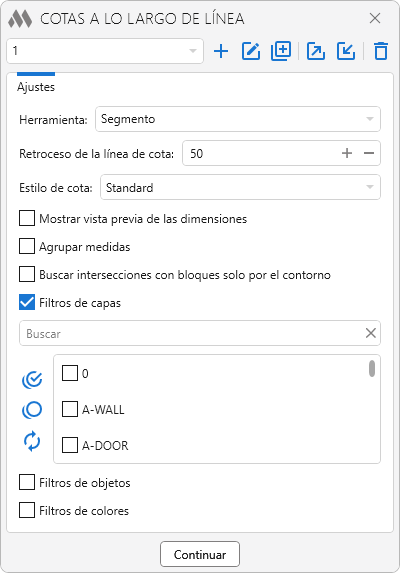Screen dimensions: 400x573
Task: Tick the A-WALL layer checkbox
Action: tap(70, 409)
